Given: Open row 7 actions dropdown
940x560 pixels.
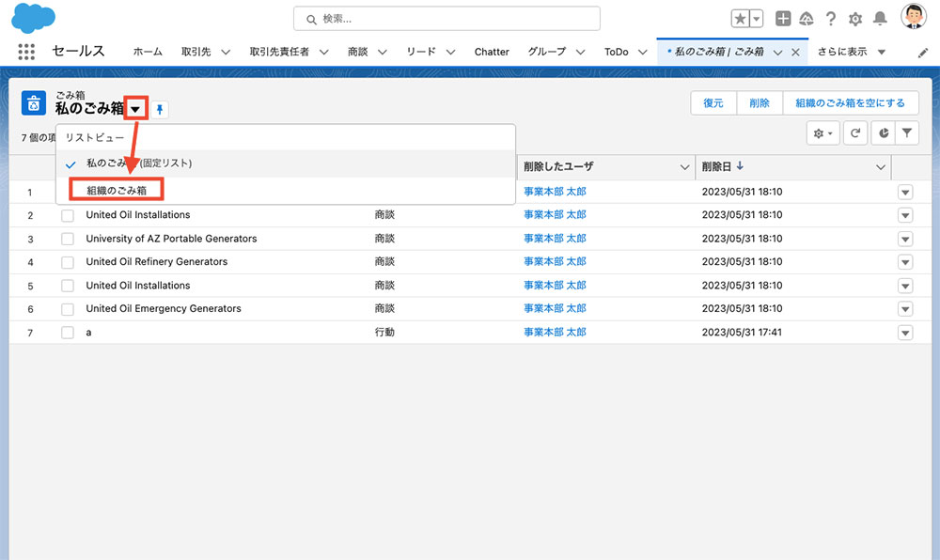Looking at the screenshot, I should click(x=905, y=333).
